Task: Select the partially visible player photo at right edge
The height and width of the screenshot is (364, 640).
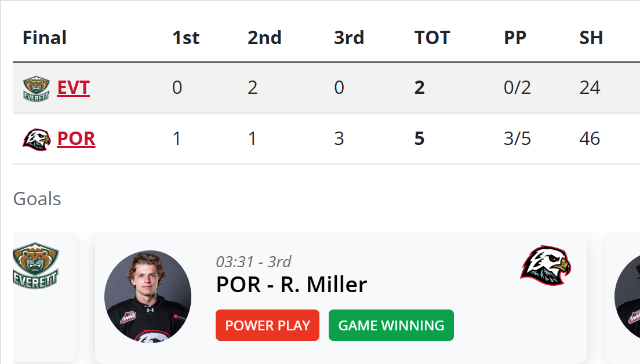Action: tap(627, 296)
